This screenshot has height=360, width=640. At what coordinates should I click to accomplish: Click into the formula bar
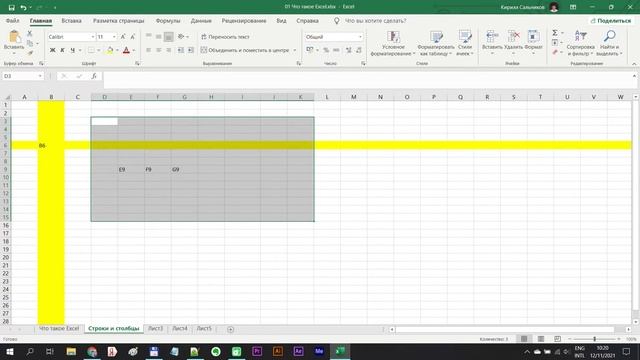[367, 80]
